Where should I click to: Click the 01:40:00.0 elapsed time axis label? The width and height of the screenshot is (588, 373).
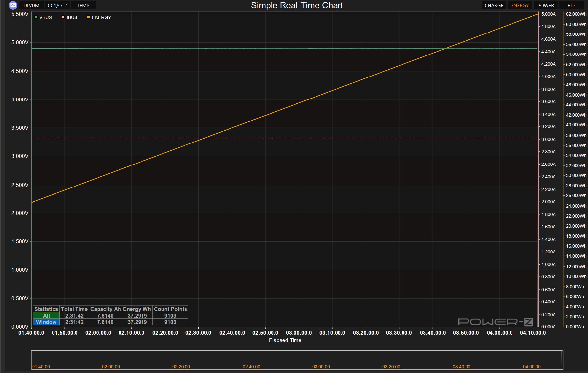coord(31,333)
